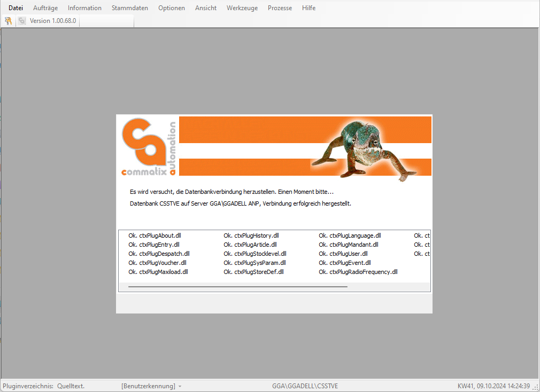Screen dimensions: 540x392
Task: Open the Information menu
Action: [x=84, y=8]
